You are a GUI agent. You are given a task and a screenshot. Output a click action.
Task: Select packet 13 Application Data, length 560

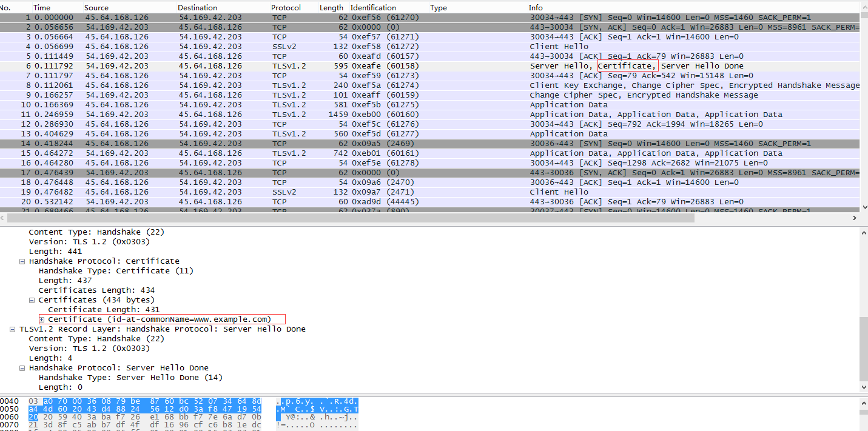[x=429, y=134]
